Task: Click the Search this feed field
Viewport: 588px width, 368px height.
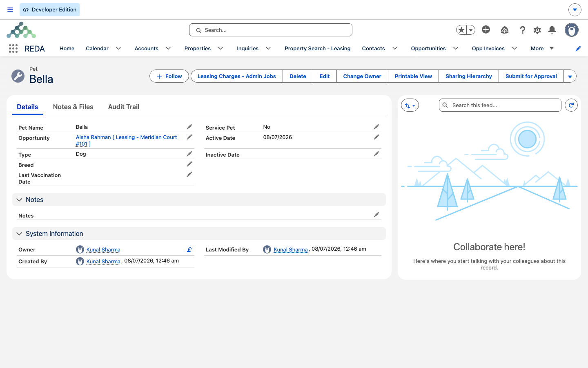Action: point(500,105)
